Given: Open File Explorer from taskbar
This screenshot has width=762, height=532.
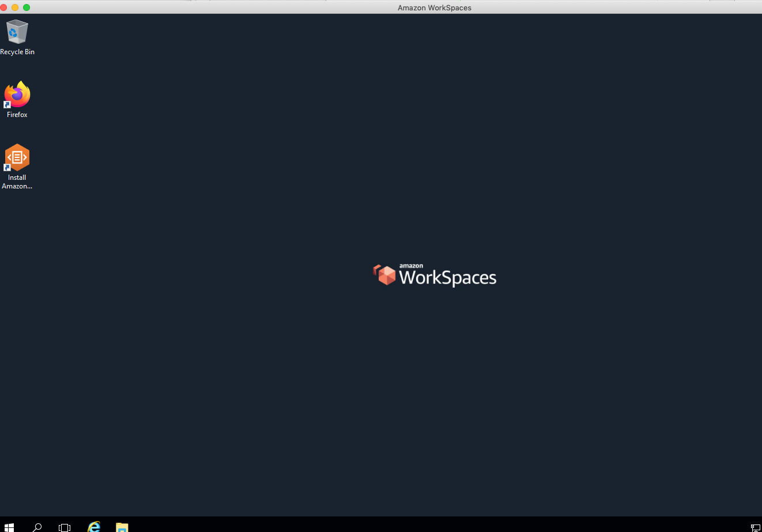Looking at the screenshot, I should coord(122,527).
